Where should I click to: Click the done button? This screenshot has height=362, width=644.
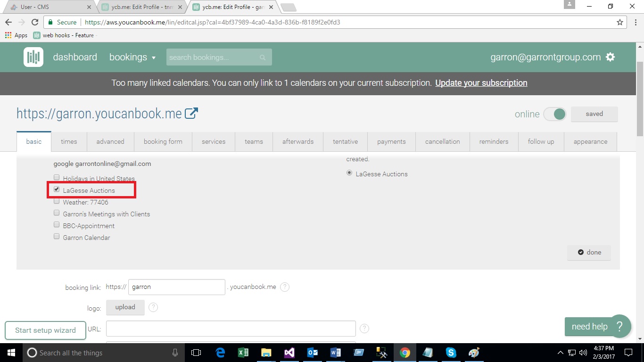[x=589, y=252]
